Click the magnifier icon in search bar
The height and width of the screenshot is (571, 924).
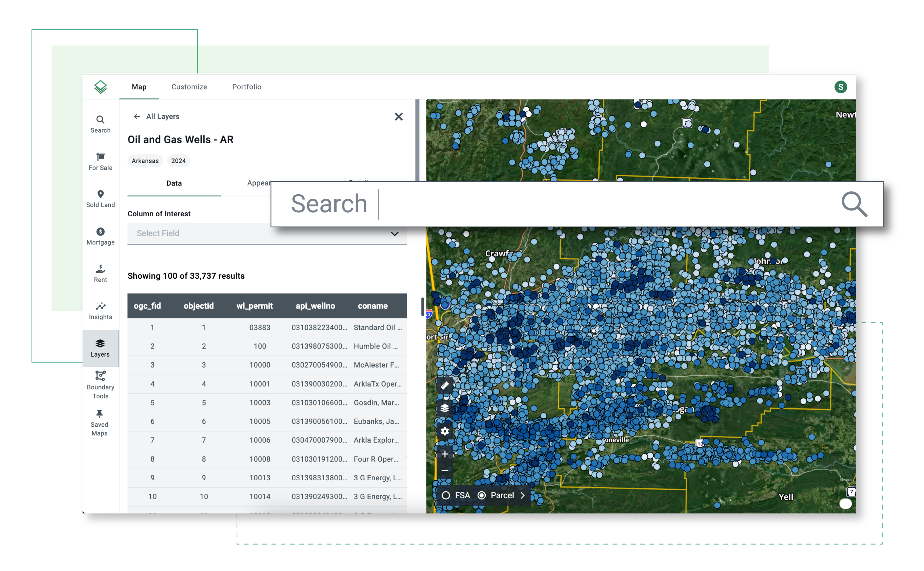(x=854, y=204)
